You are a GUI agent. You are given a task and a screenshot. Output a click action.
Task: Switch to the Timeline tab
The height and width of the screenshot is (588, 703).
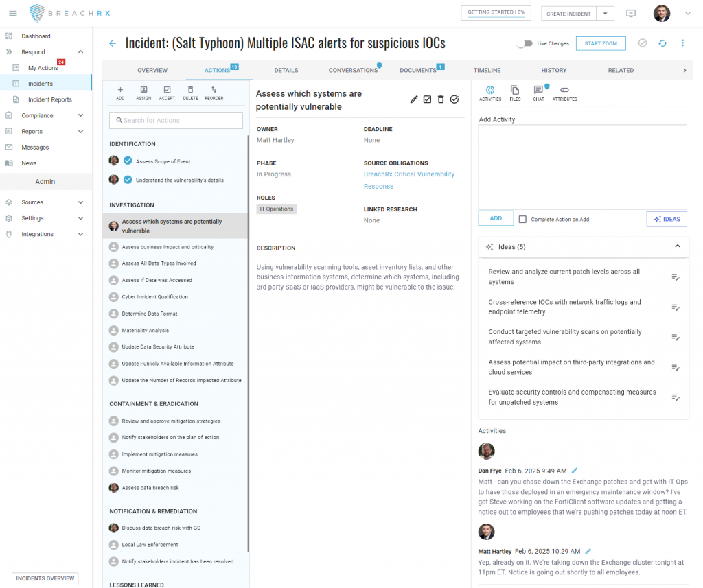487,71
